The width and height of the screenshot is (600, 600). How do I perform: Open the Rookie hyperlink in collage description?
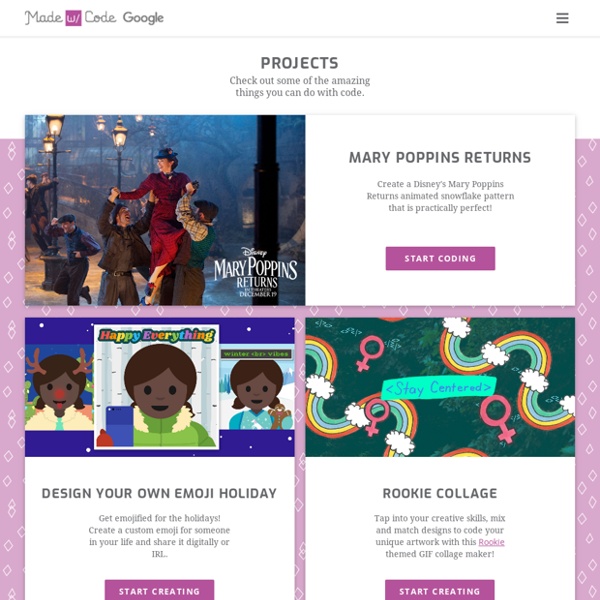491,542
